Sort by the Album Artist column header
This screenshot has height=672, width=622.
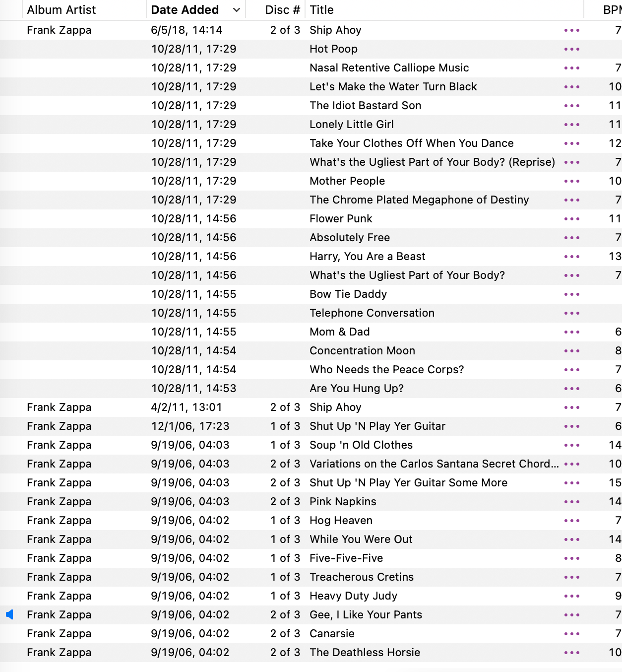[x=62, y=10]
